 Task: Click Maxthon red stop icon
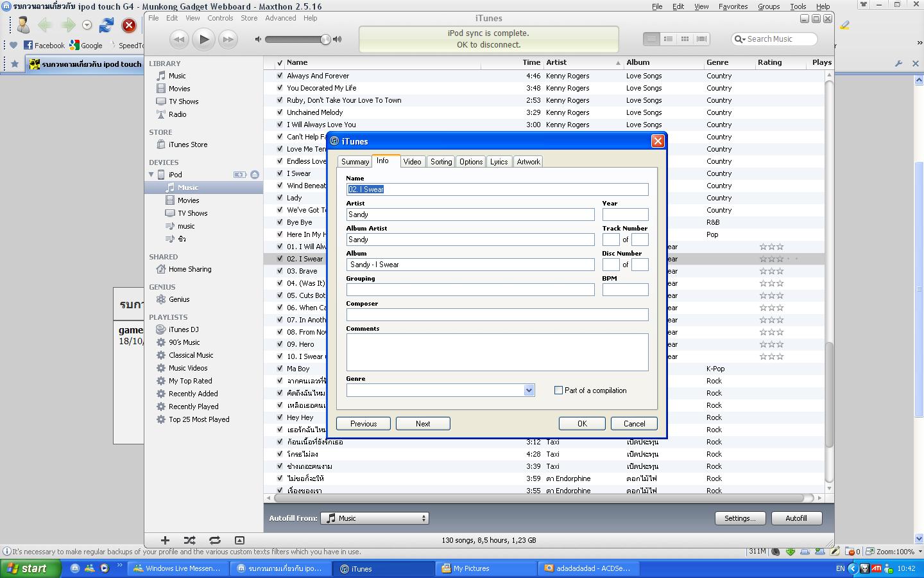click(x=129, y=25)
